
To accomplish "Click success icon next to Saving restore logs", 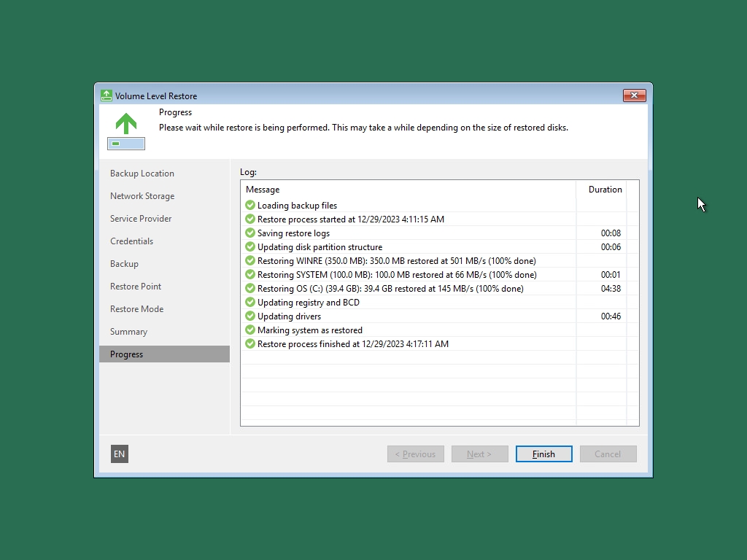I will [x=250, y=233].
